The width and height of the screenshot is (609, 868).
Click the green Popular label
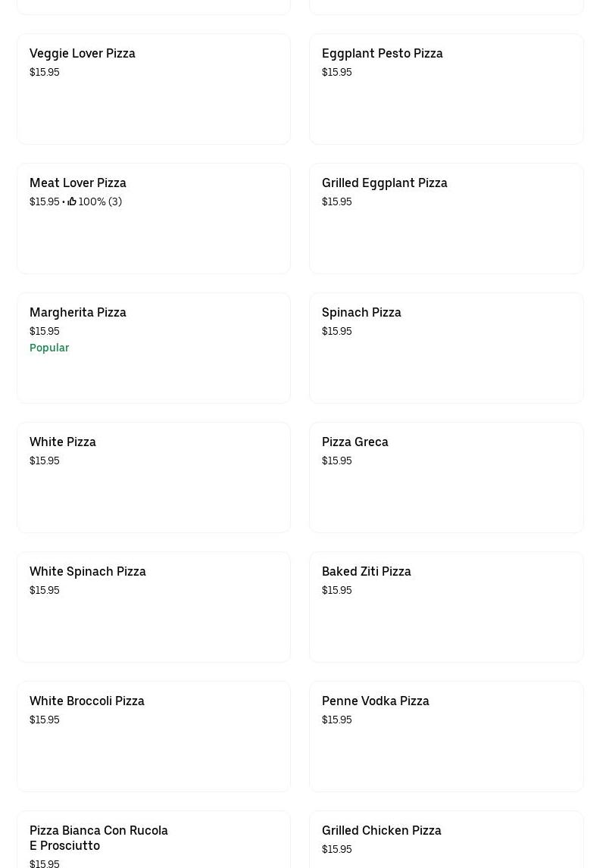click(49, 348)
